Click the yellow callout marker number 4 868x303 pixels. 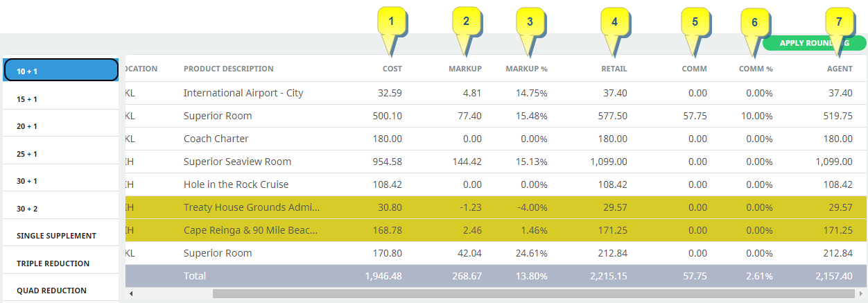[614, 22]
